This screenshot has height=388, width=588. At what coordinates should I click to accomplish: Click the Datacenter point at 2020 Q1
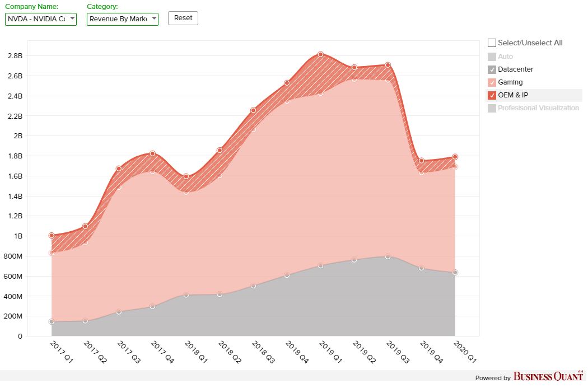[x=455, y=273]
